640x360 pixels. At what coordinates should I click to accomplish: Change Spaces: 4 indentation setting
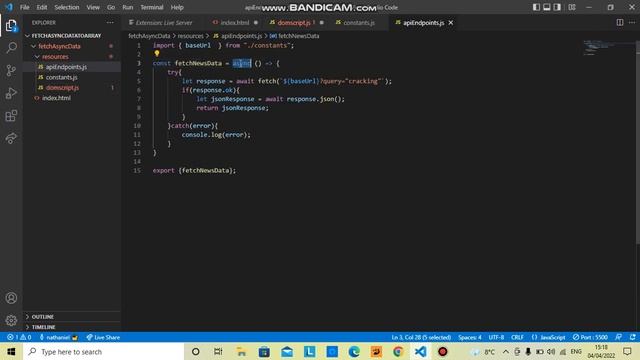469,338
